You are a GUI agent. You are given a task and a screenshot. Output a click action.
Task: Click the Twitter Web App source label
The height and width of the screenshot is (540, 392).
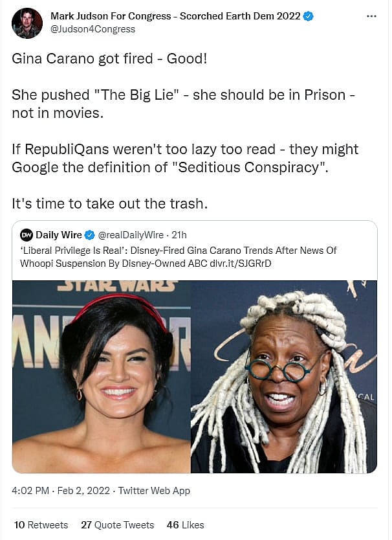pos(154,490)
